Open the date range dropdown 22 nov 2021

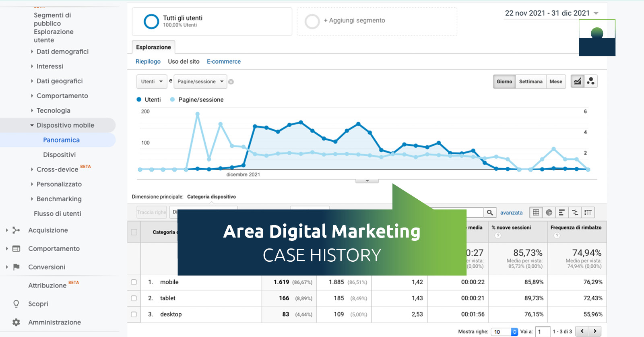point(551,13)
